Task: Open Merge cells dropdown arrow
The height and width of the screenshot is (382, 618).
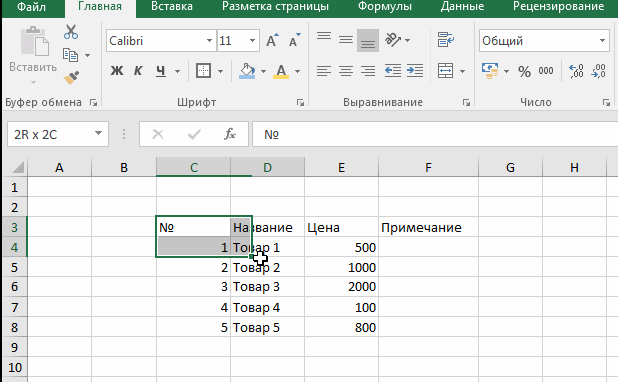Action: coord(462,71)
